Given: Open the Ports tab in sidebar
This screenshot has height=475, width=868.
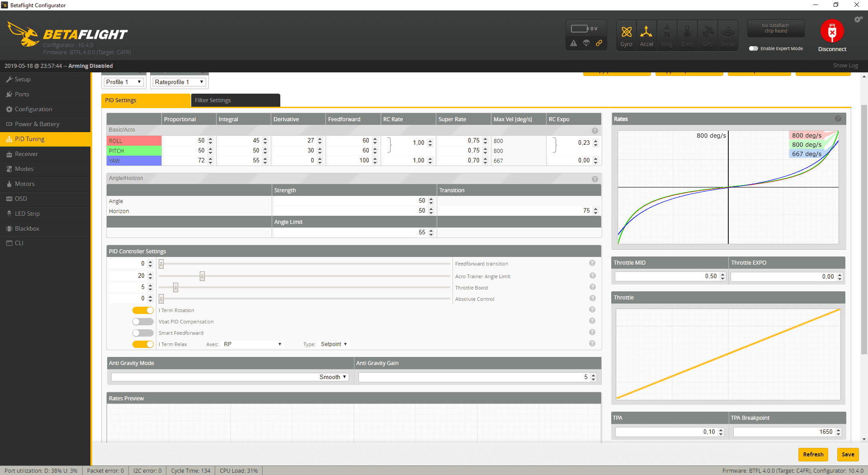Looking at the screenshot, I should point(45,94).
